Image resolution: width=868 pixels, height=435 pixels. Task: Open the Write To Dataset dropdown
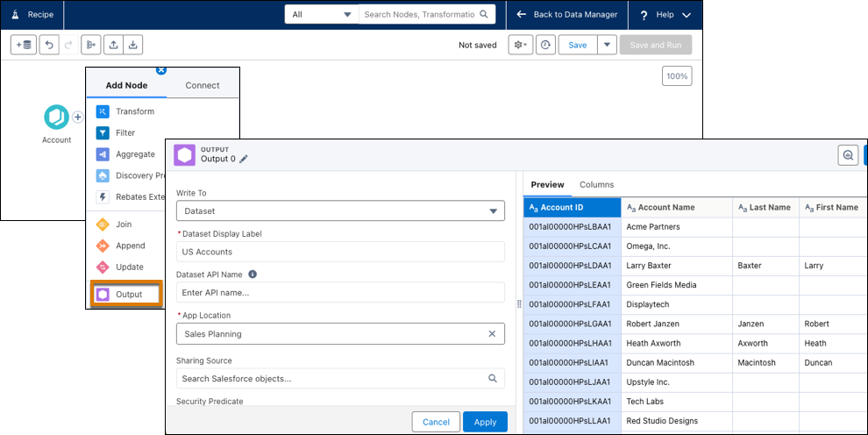point(340,210)
